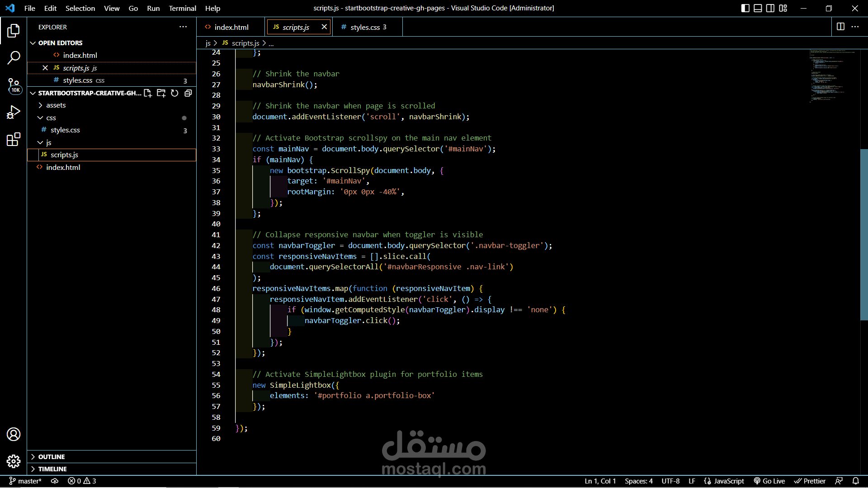868x488 pixels.
Task: Change end of line sequence LF
Action: (x=692, y=481)
